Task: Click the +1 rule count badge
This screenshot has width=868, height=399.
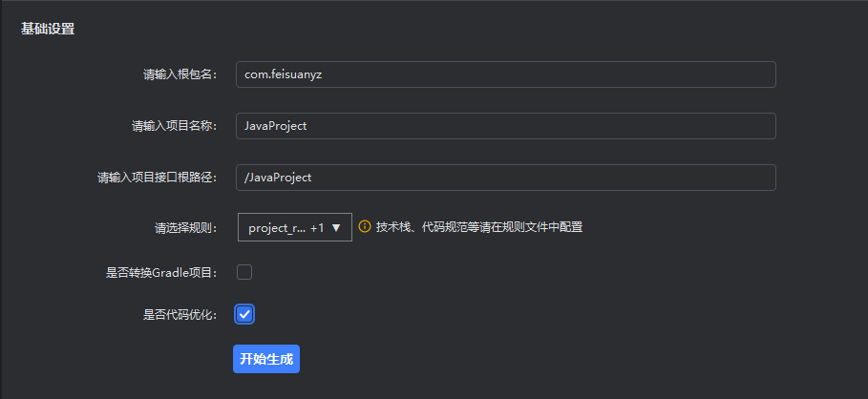Action: [317, 228]
